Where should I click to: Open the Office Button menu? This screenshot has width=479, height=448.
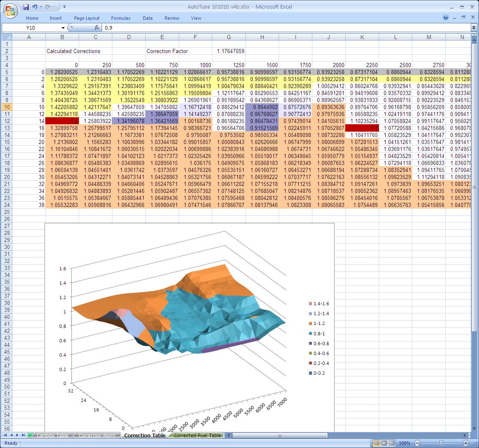[10, 10]
